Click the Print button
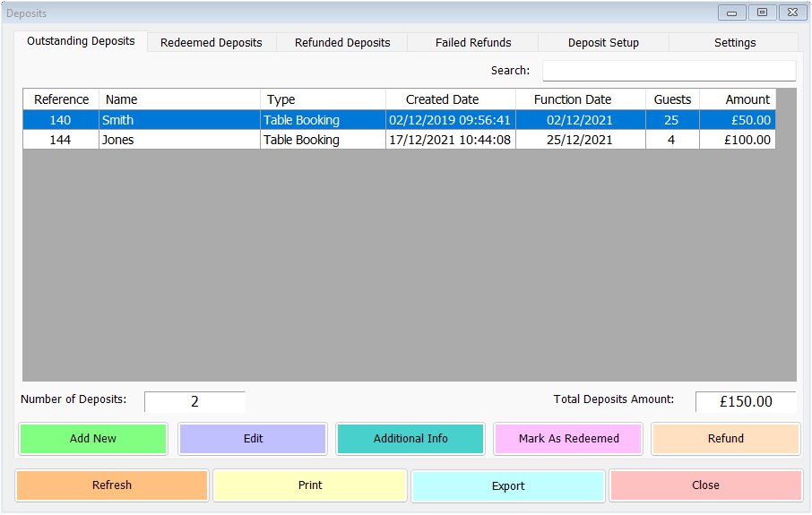 coord(310,485)
